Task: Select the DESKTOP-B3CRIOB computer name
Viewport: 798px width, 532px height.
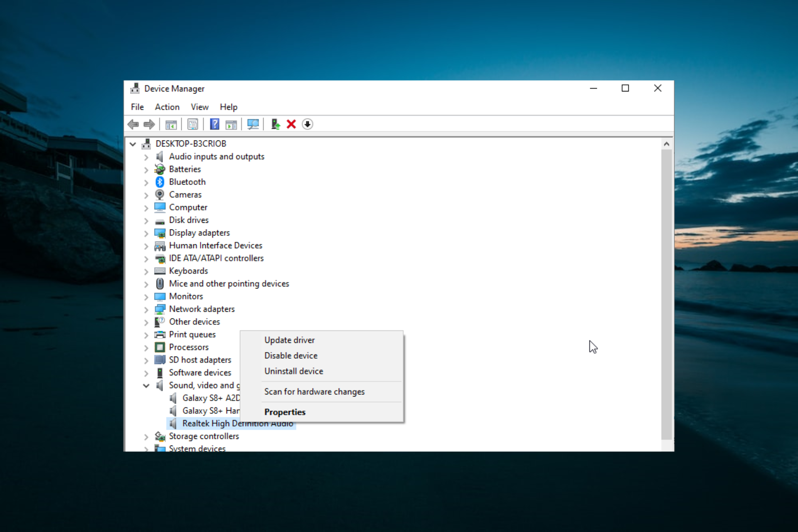Action: pyautogui.click(x=191, y=144)
